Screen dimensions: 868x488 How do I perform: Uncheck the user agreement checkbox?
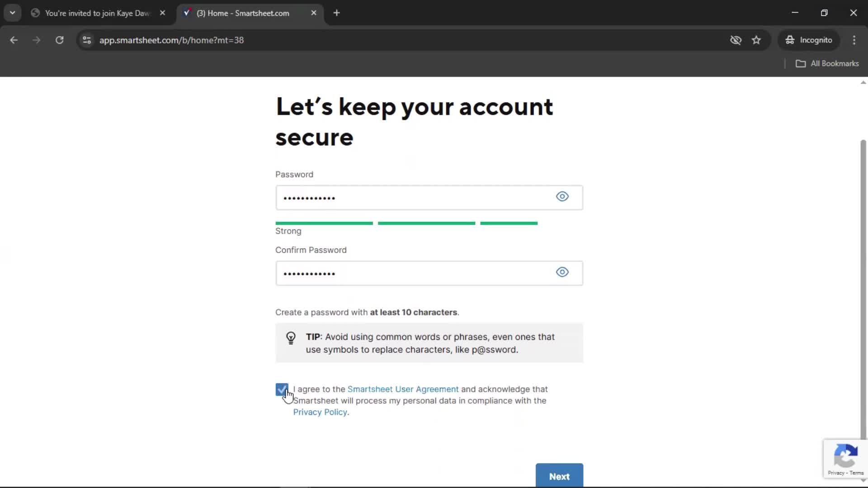[x=282, y=389]
